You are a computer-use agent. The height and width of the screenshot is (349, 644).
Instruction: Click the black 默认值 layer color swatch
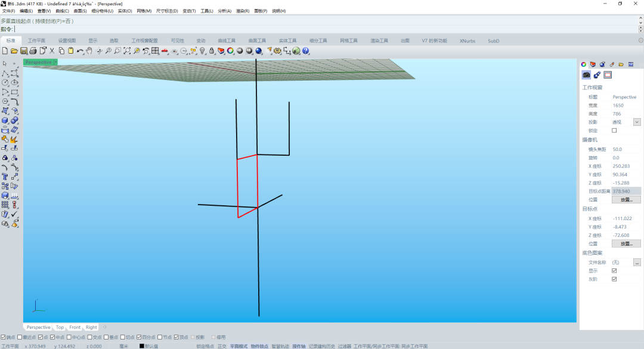pyautogui.click(x=142, y=346)
